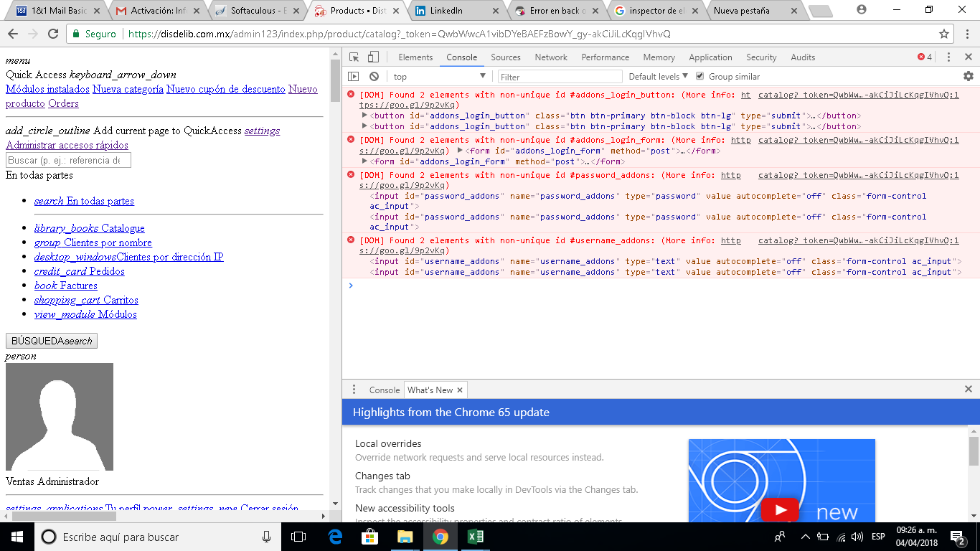Click the console Filter input field
Screen dimensions: 980x551
(560, 77)
